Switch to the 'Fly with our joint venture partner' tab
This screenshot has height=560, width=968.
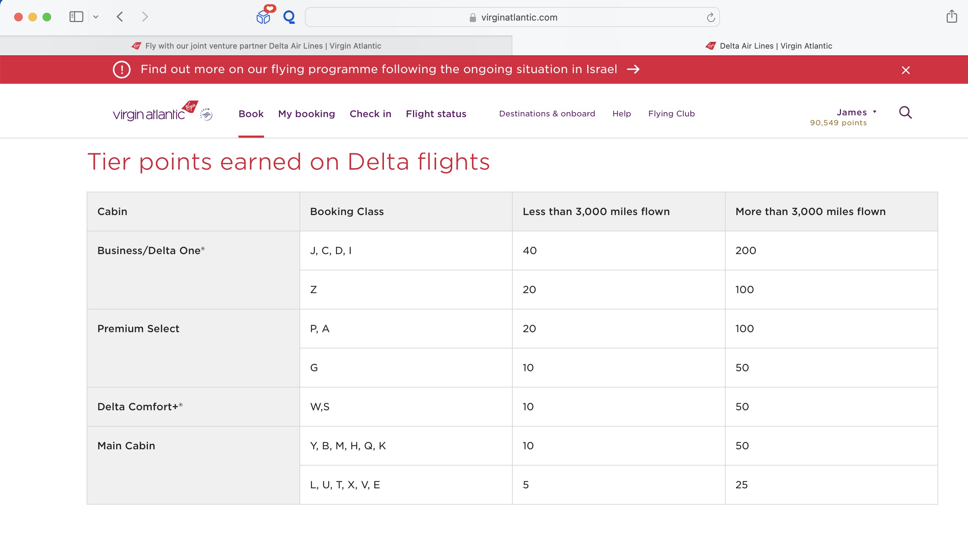256,46
